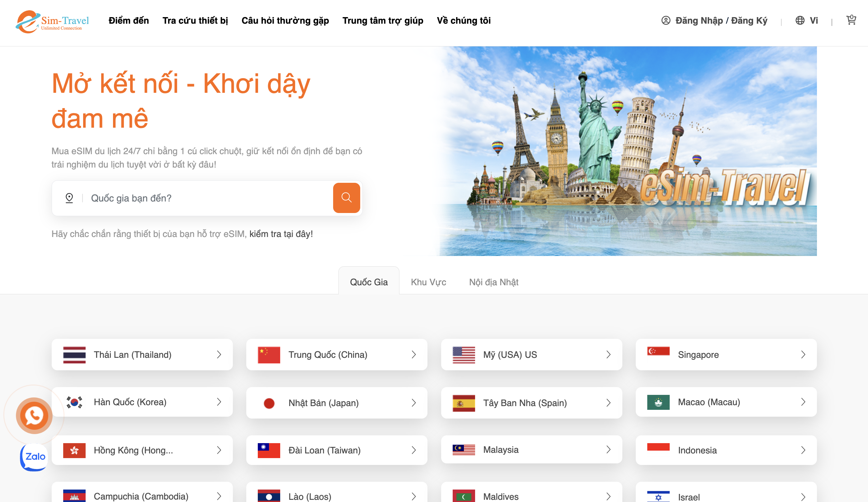Screen dimensions: 868x502
Task: Click the Laos flag icon
Action: tap(269, 496)
